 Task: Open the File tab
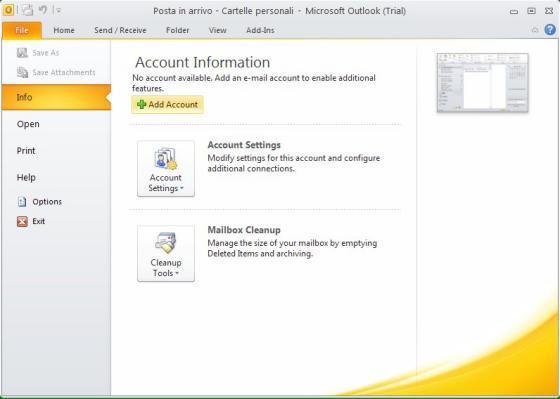[22, 30]
